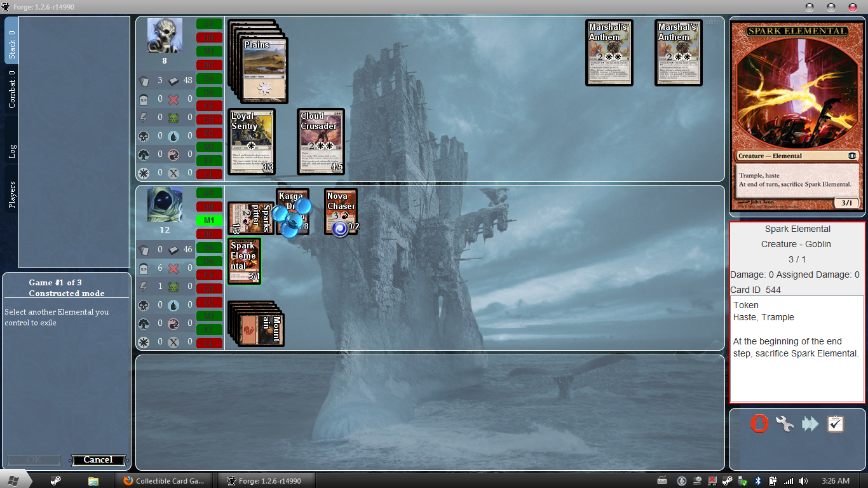Click the large Spark Elemental card preview
This screenshot has width=868, height=488.
pos(797,116)
